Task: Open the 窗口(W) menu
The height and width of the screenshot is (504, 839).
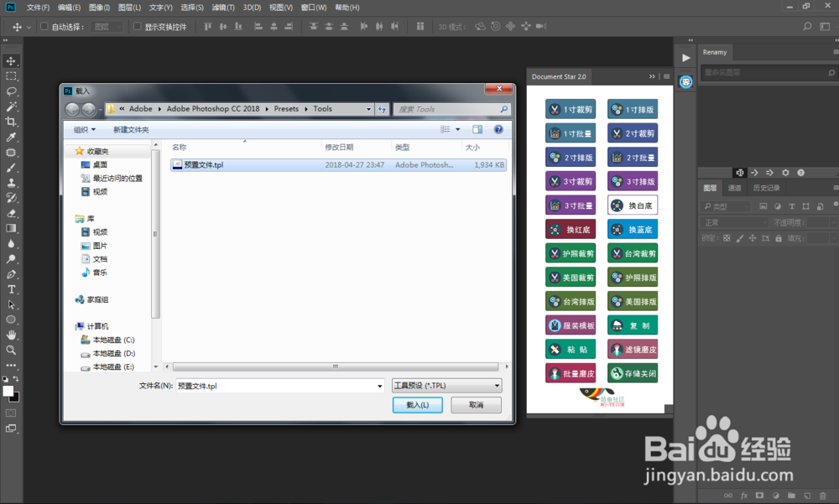Action: [314, 8]
